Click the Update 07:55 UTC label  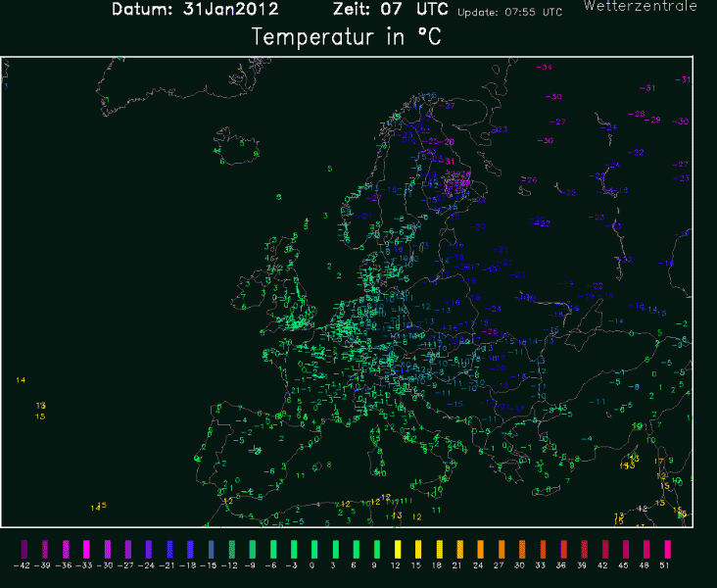(x=510, y=13)
